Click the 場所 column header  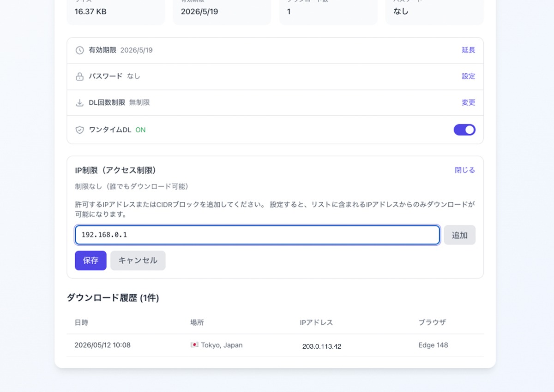pos(197,323)
